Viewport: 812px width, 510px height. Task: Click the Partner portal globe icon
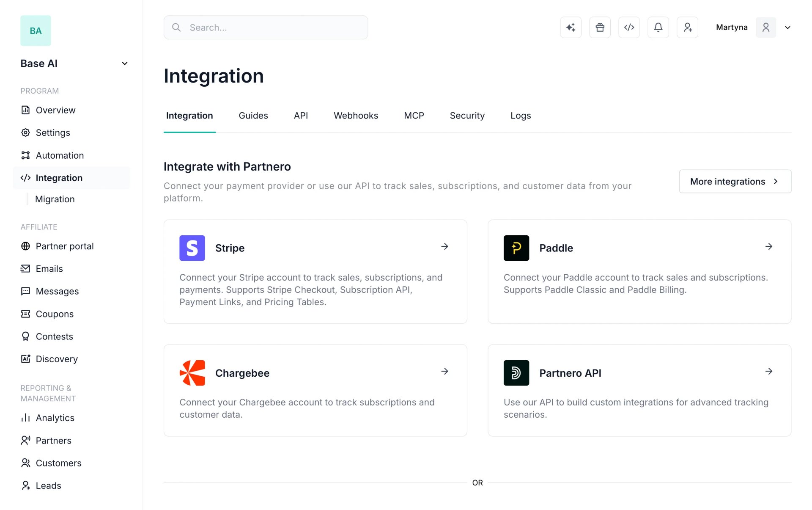coord(25,246)
